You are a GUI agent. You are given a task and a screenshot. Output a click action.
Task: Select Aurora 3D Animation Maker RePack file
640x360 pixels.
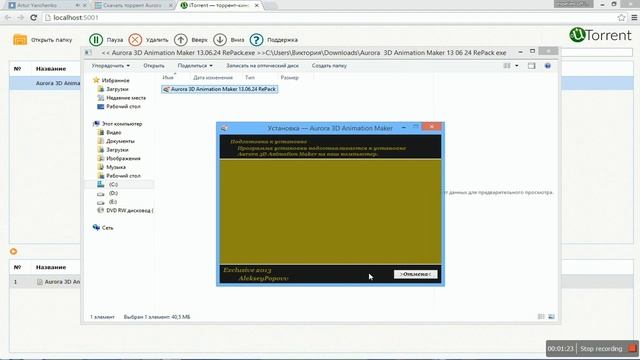pyautogui.click(x=220, y=89)
